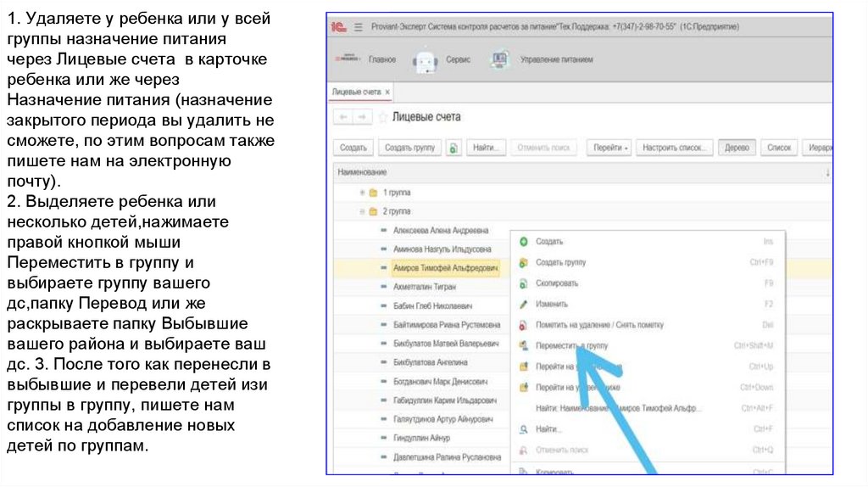Viewport: 868px width, 487px height.
Task: Click the sort arrow in Наименование header
Action: [827, 173]
